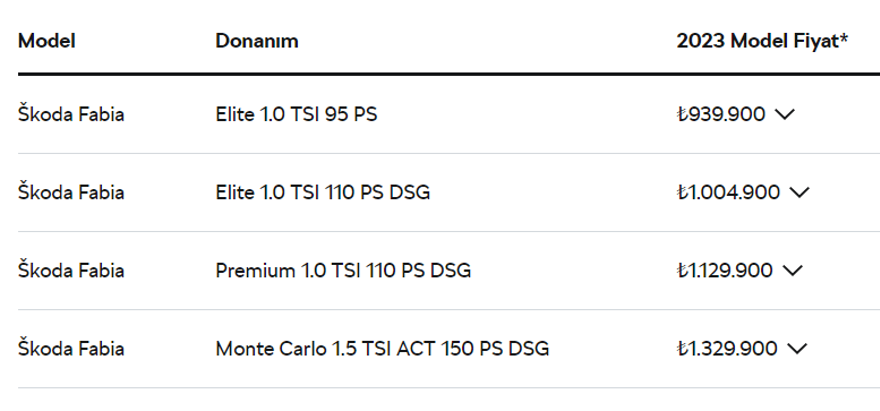Click Škoda Fabia in the Monte Carlo row
The height and width of the screenshot is (411, 880).
pos(71,349)
